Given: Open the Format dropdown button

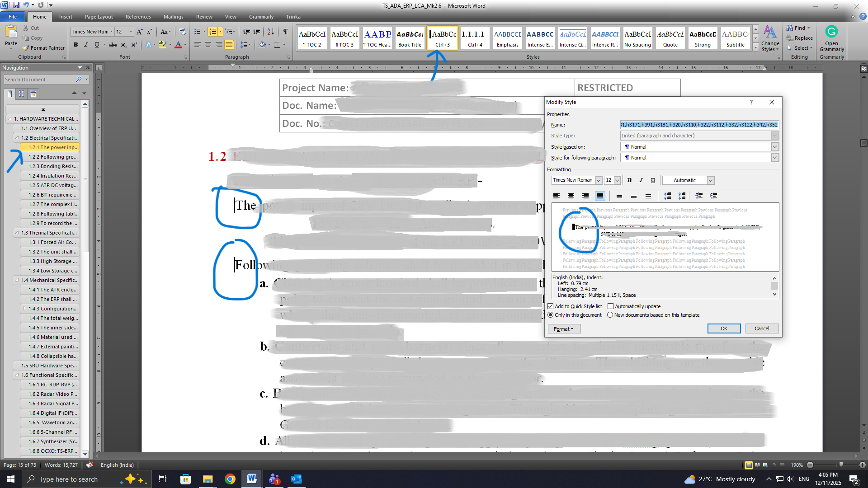Looking at the screenshot, I should (x=564, y=329).
